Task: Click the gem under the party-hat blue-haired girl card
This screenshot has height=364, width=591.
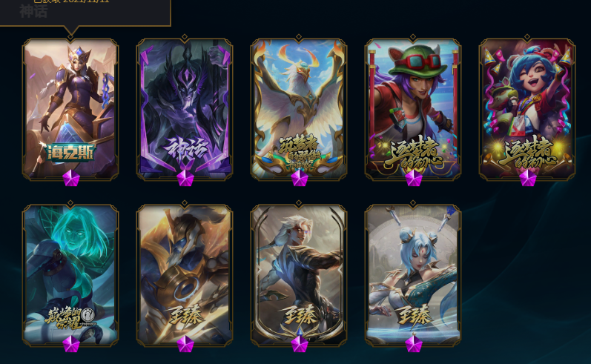Action: coord(528,178)
